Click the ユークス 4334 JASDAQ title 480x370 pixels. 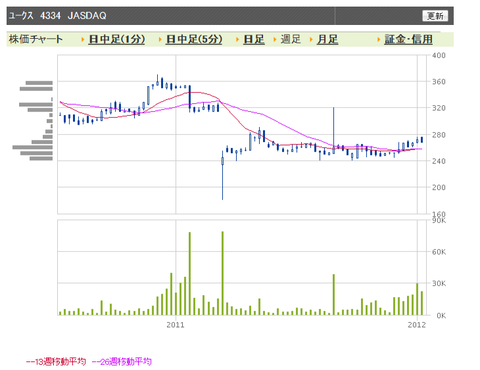tap(57, 16)
